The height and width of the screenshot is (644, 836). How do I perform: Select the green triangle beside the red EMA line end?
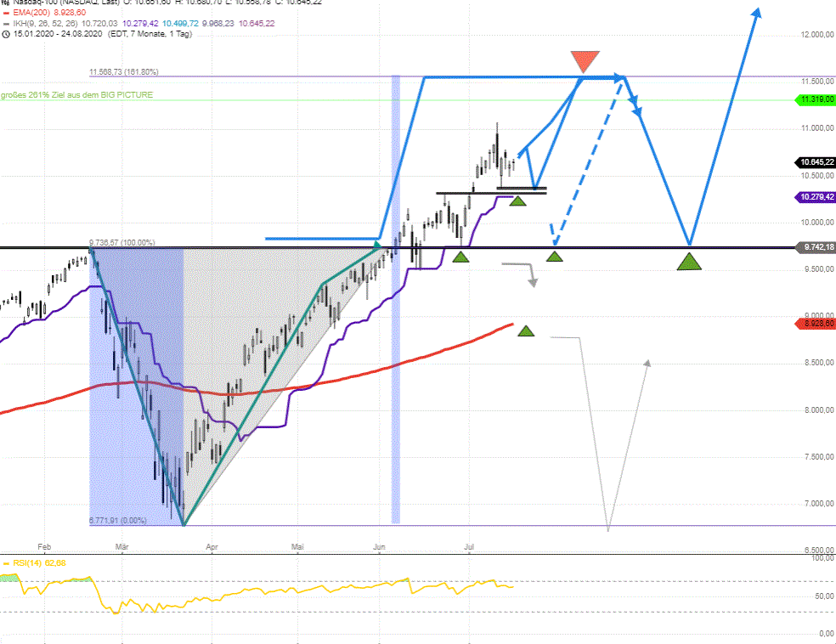pyautogui.click(x=526, y=331)
